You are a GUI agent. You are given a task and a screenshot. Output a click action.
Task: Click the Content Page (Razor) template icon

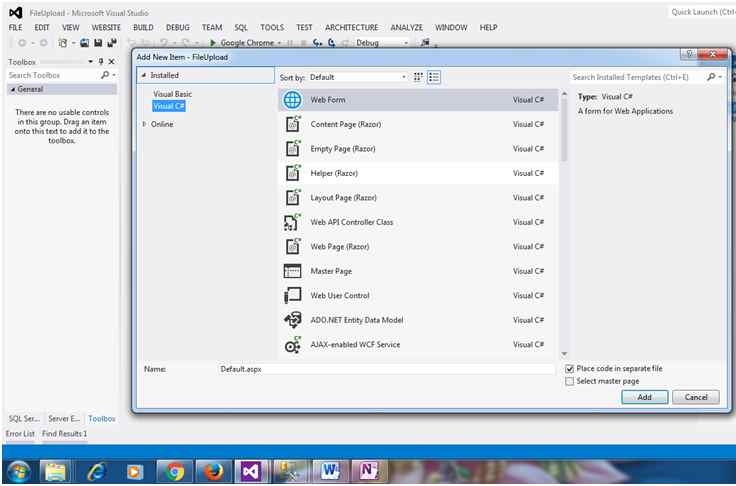[x=292, y=124]
